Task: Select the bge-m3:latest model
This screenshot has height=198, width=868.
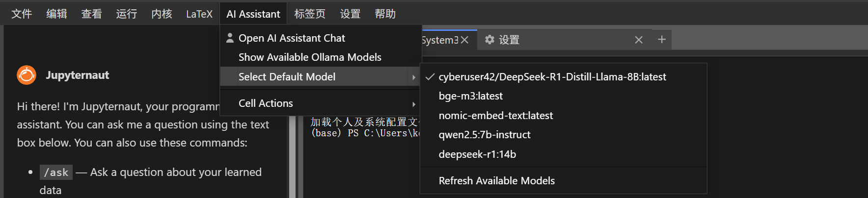Action: 564,96
